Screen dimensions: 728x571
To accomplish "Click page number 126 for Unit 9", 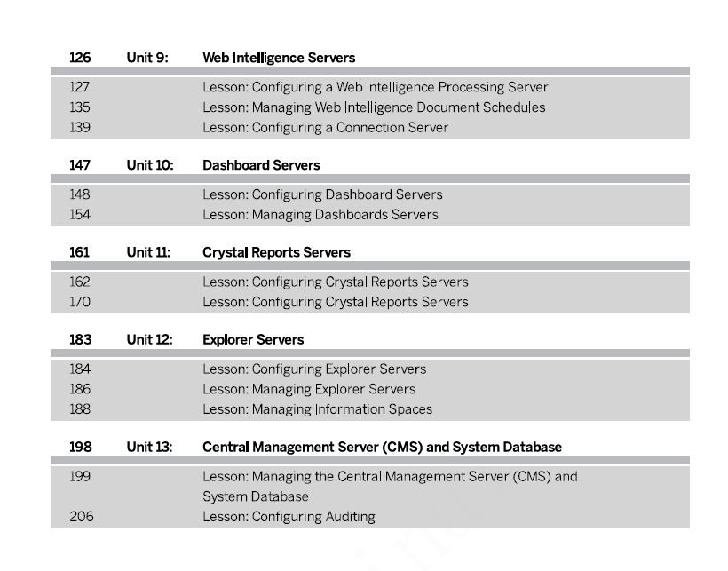I will (x=80, y=58).
